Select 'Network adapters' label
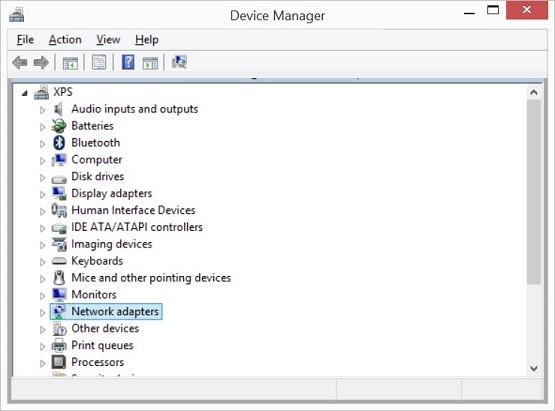This screenshot has width=555, height=411. [115, 312]
